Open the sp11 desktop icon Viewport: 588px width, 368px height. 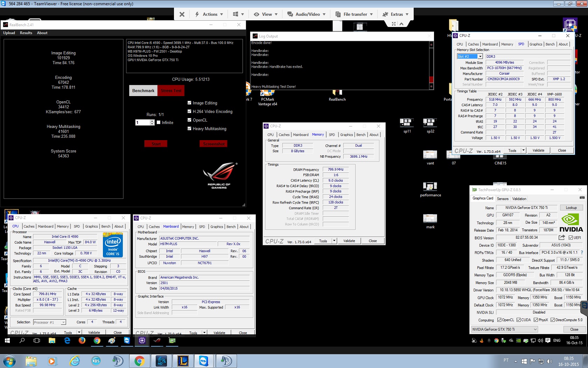(407, 126)
